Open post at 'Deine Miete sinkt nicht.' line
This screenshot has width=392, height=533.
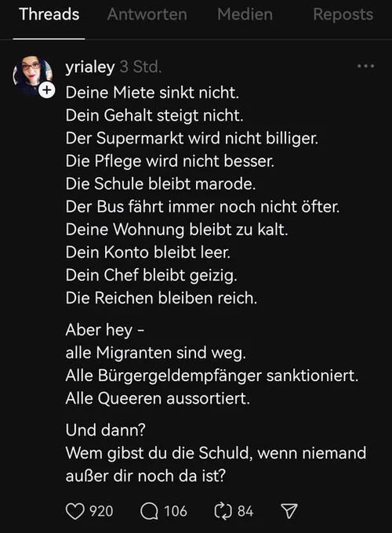(152, 92)
